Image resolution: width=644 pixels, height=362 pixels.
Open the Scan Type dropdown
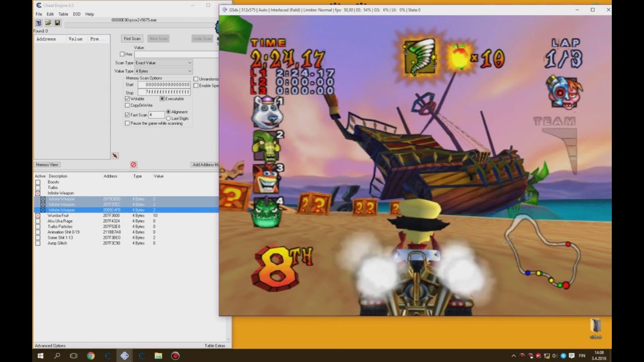(164, 63)
